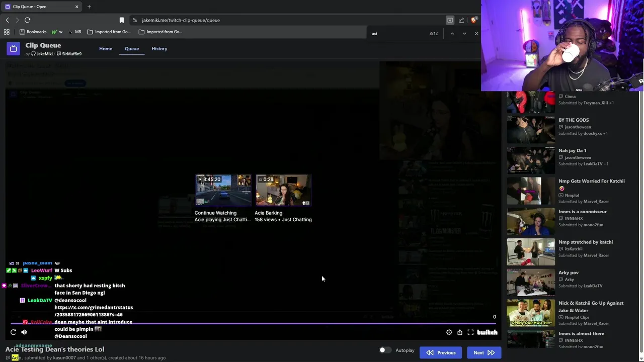Share the clip via the player share icon
Screen dimensions: 644x362
point(459,332)
